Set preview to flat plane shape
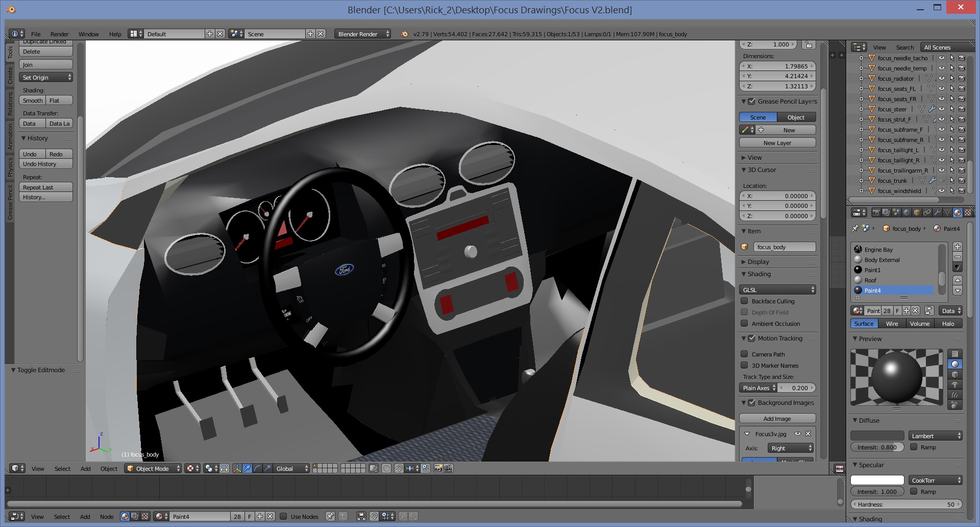The width and height of the screenshot is (980, 527). click(955, 354)
